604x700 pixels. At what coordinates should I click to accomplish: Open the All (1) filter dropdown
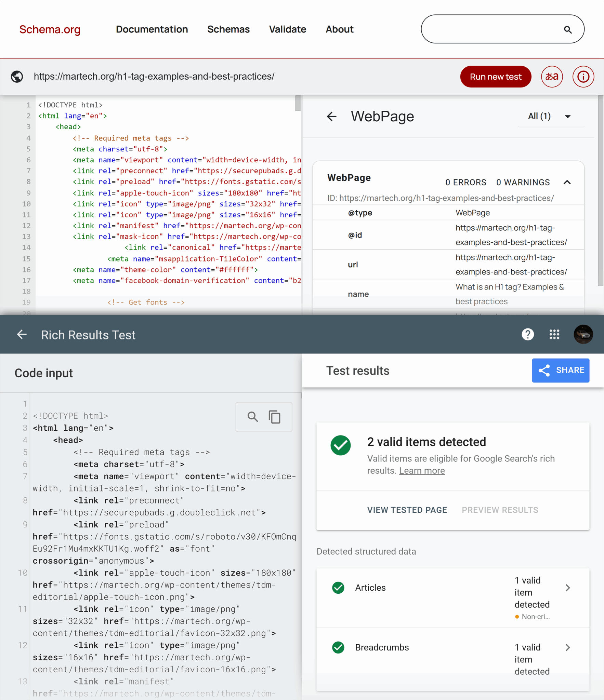click(551, 117)
